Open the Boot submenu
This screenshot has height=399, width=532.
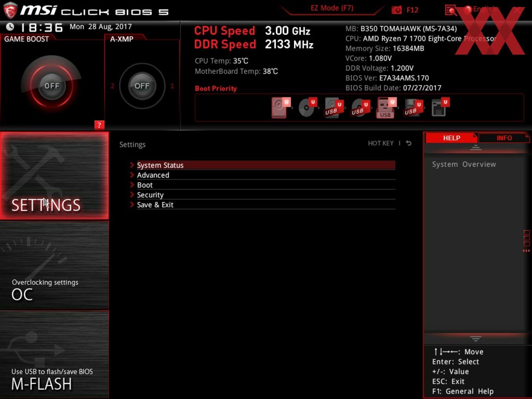click(262, 185)
